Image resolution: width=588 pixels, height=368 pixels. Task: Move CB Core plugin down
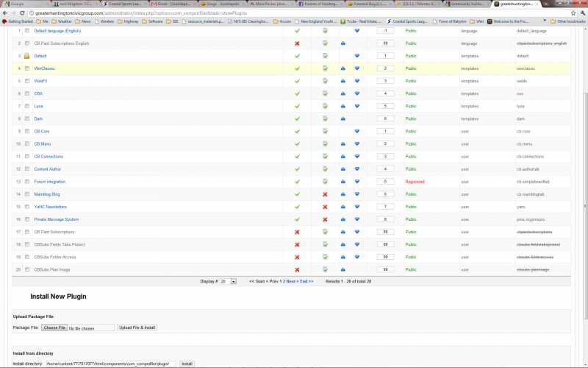click(x=357, y=132)
